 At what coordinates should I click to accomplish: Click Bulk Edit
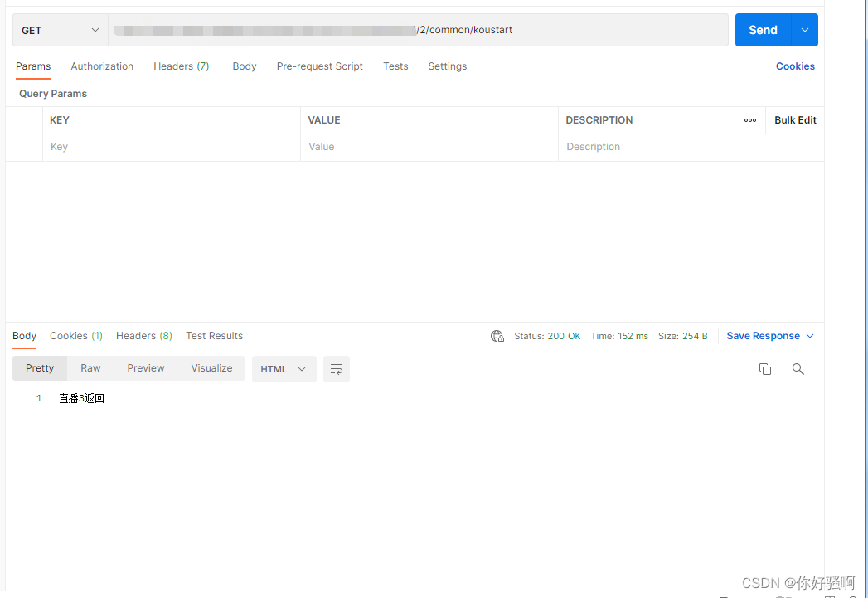(795, 120)
